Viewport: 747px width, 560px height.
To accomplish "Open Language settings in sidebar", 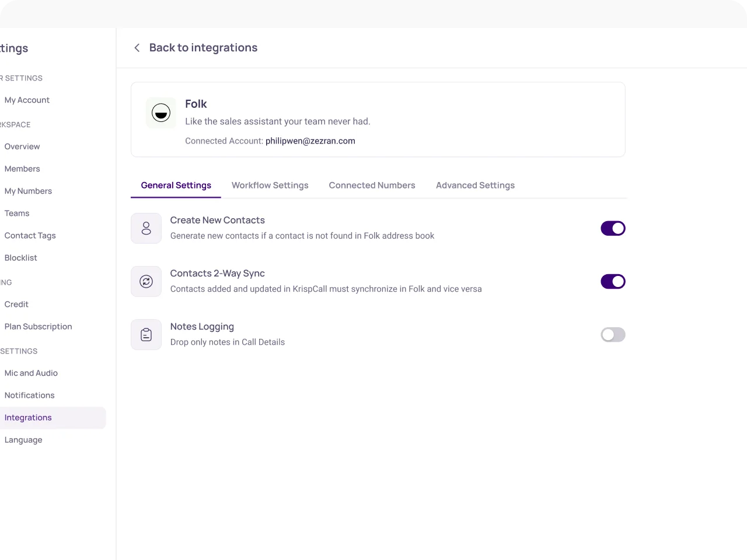I will pos(23,440).
